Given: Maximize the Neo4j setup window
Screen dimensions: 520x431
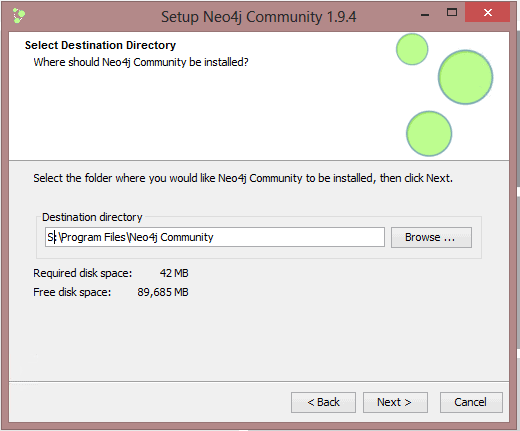Looking at the screenshot, I should [452, 13].
